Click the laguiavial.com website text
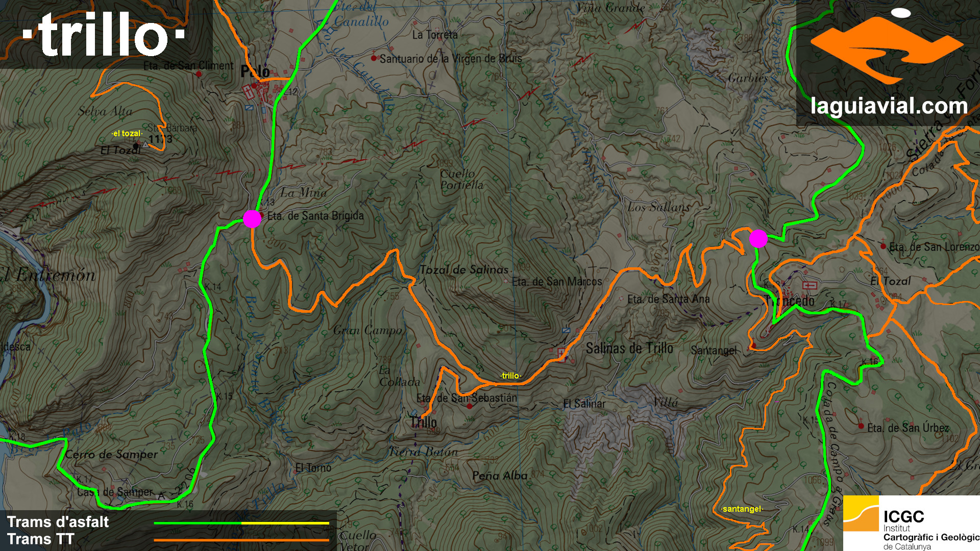Image resolution: width=980 pixels, height=551 pixels. click(889, 106)
